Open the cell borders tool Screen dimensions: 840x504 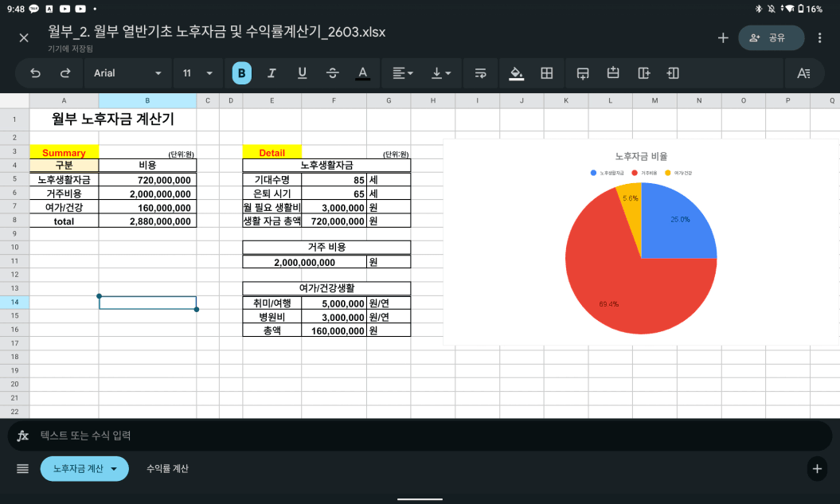(x=547, y=73)
